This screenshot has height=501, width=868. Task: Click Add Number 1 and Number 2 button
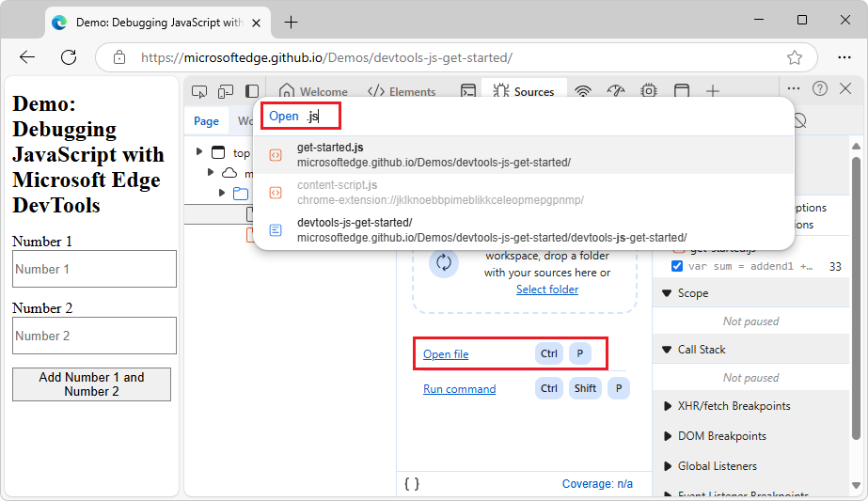91,384
